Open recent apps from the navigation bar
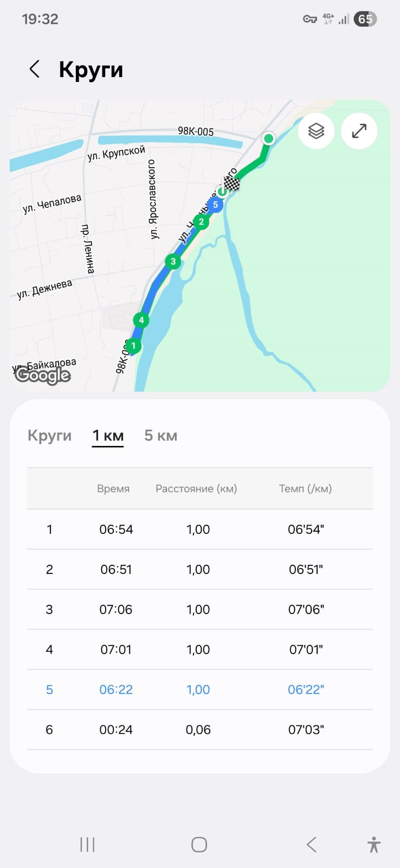Viewport: 400px width, 868px height. coord(87,845)
